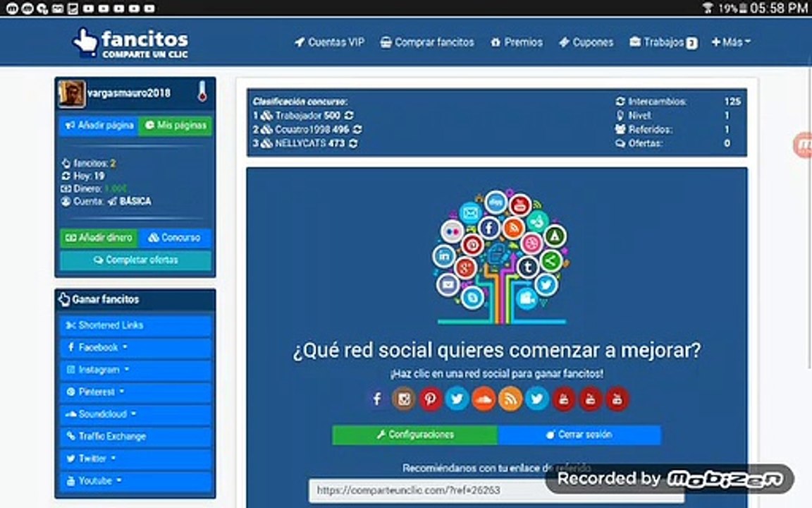Image resolution: width=812 pixels, height=508 pixels.
Task: Tap the 05:58 PM clock
Action: coord(779,8)
